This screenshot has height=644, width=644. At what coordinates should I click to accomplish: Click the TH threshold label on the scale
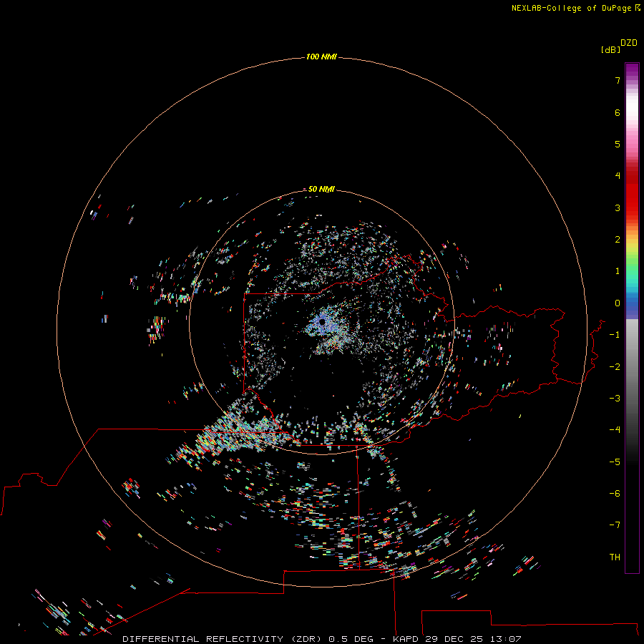pyautogui.click(x=615, y=557)
